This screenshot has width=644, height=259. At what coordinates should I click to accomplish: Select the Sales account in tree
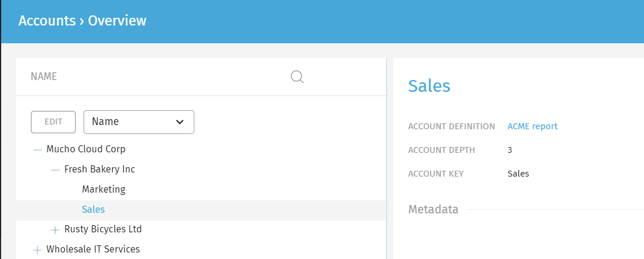[93, 210]
